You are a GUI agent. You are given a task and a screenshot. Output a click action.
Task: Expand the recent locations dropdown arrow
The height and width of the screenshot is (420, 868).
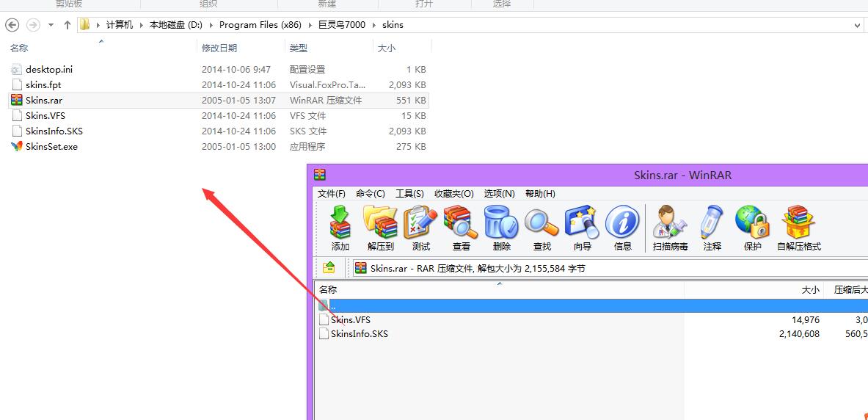point(51,25)
